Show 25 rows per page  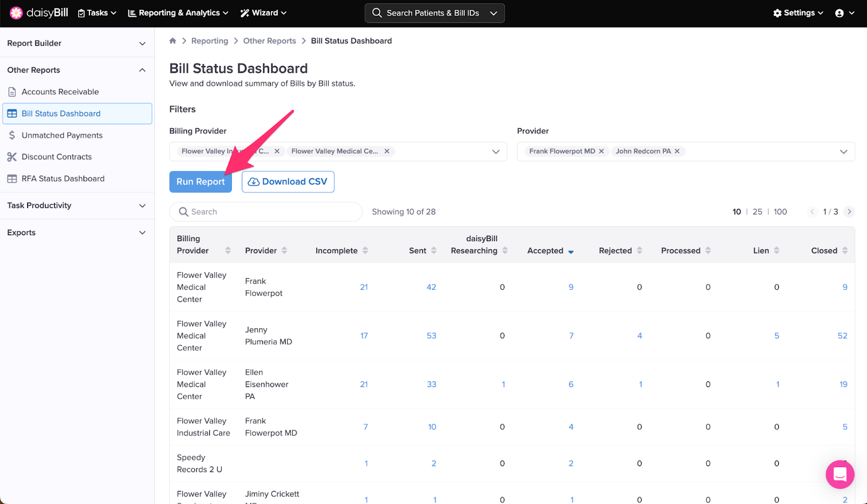click(757, 212)
